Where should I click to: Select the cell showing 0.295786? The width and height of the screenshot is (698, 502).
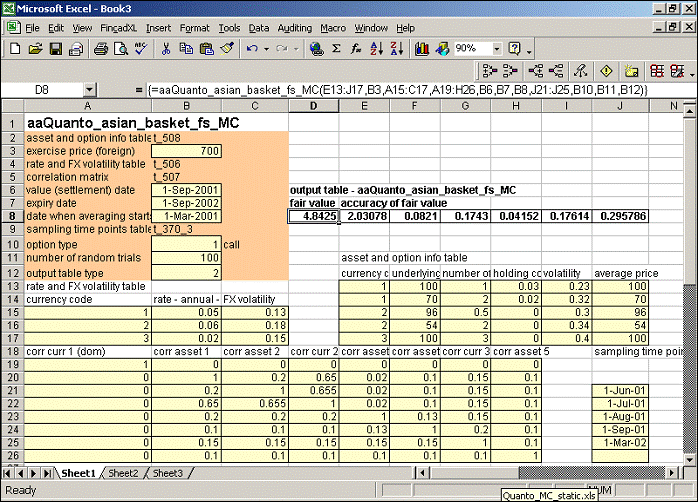(x=620, y=216)
